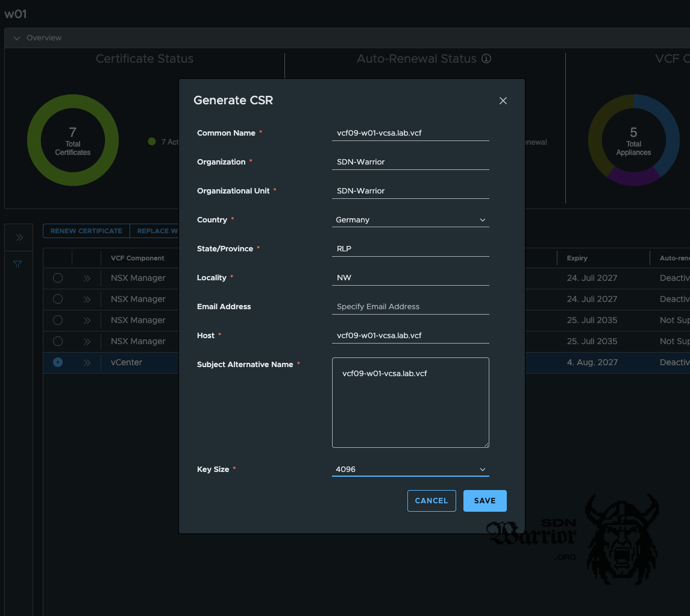Deselect the vCenter radio button
This screenshot has width=690, height=616.
(x=57, y=362)
